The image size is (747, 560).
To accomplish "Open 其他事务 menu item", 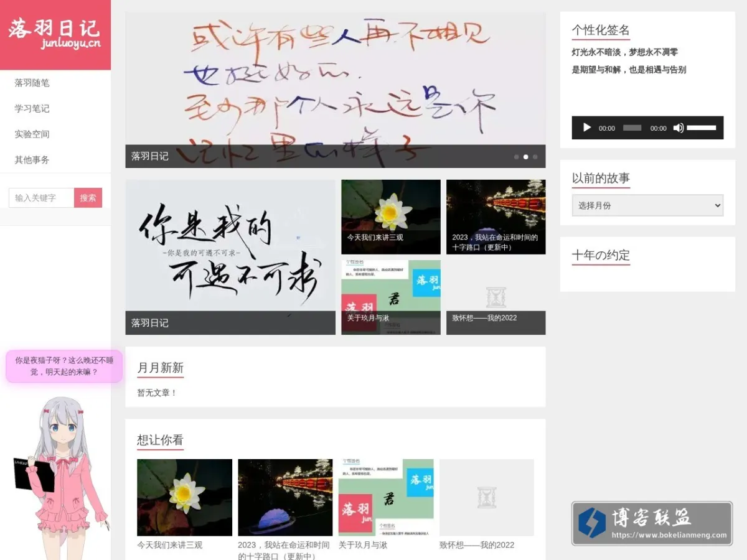I will coord(32,160).
